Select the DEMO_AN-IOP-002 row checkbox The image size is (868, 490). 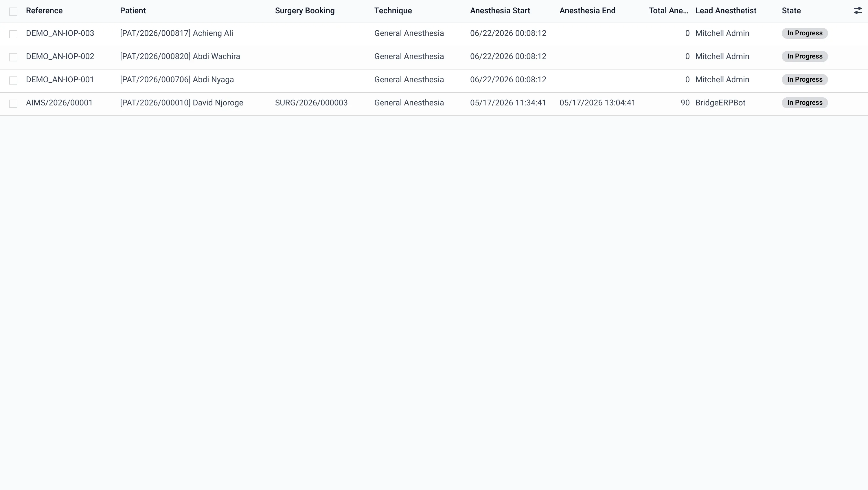coord(13,57)
